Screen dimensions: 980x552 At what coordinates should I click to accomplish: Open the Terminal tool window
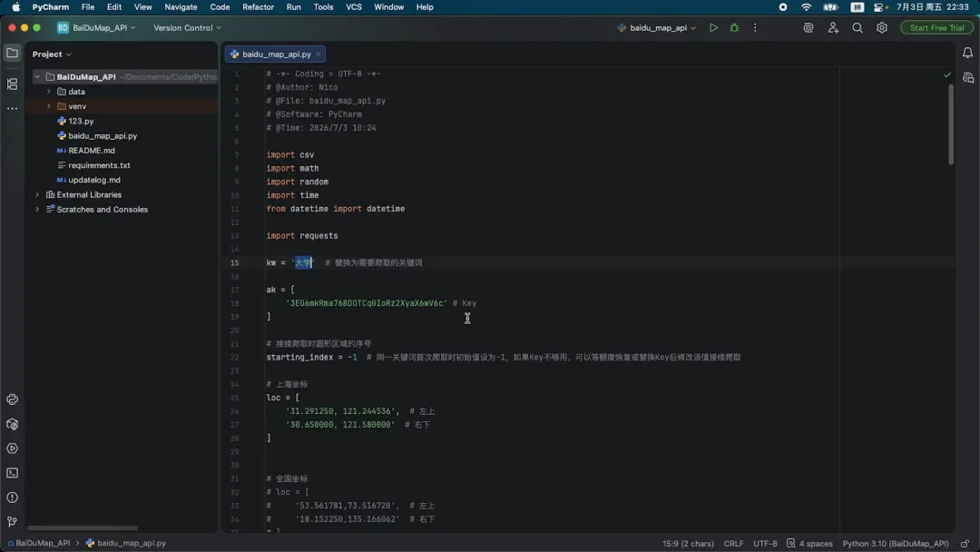coord(12,473)
